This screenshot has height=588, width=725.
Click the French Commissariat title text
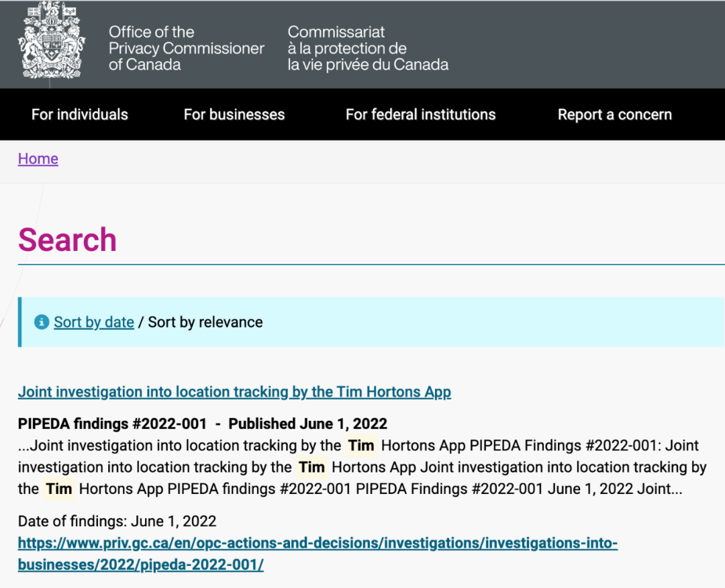pos(367,48)
